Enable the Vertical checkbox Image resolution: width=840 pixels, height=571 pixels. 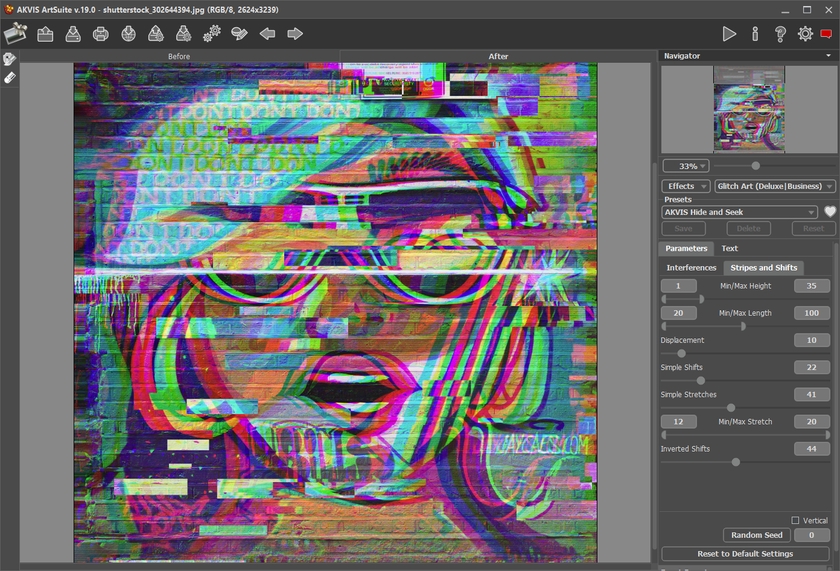pos(796,520)
